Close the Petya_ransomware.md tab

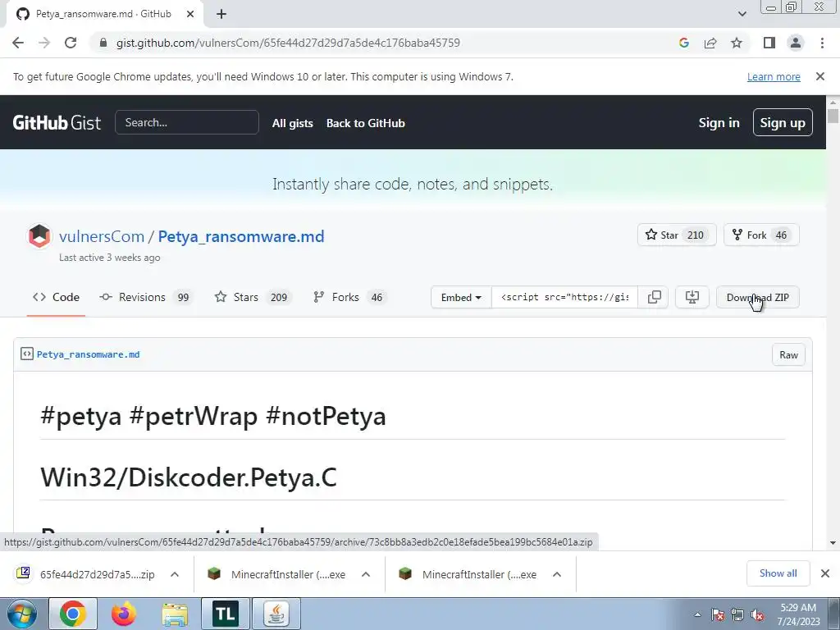(x=189, y=15)
